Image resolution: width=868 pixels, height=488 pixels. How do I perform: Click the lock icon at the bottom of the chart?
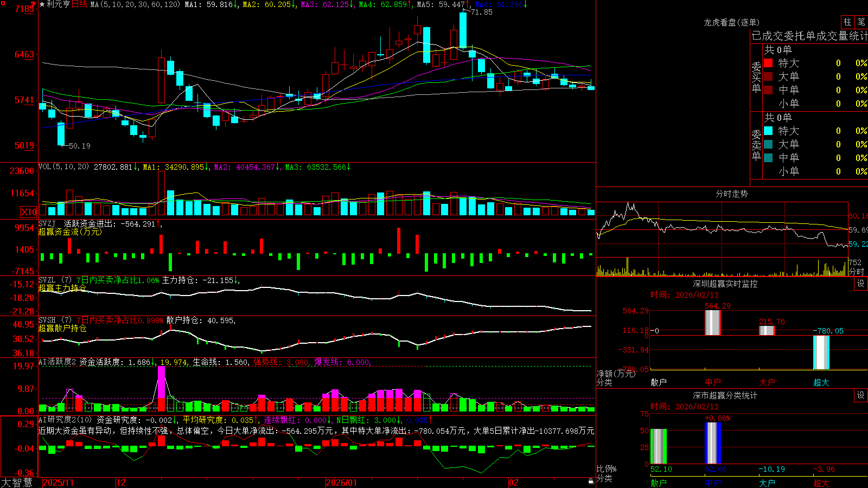[x=591, y=481]
